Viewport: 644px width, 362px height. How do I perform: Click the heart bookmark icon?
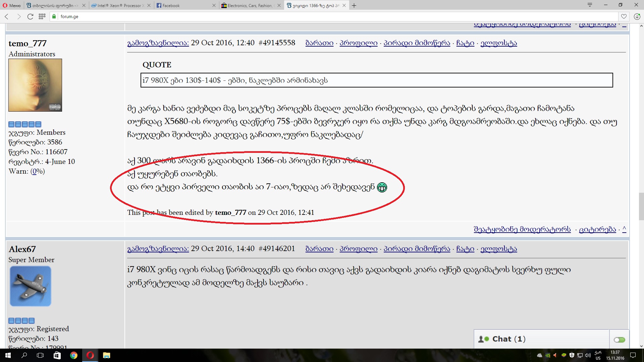[x=624, y=16]
